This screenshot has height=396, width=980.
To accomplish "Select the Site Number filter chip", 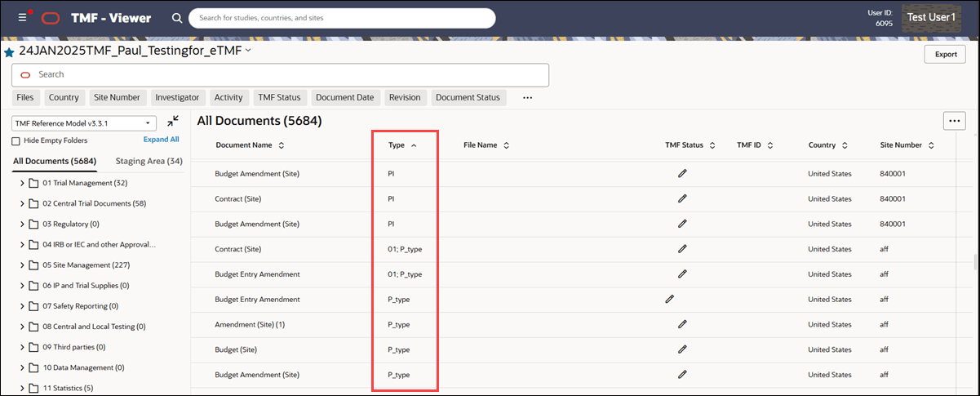I will point(117,97).
